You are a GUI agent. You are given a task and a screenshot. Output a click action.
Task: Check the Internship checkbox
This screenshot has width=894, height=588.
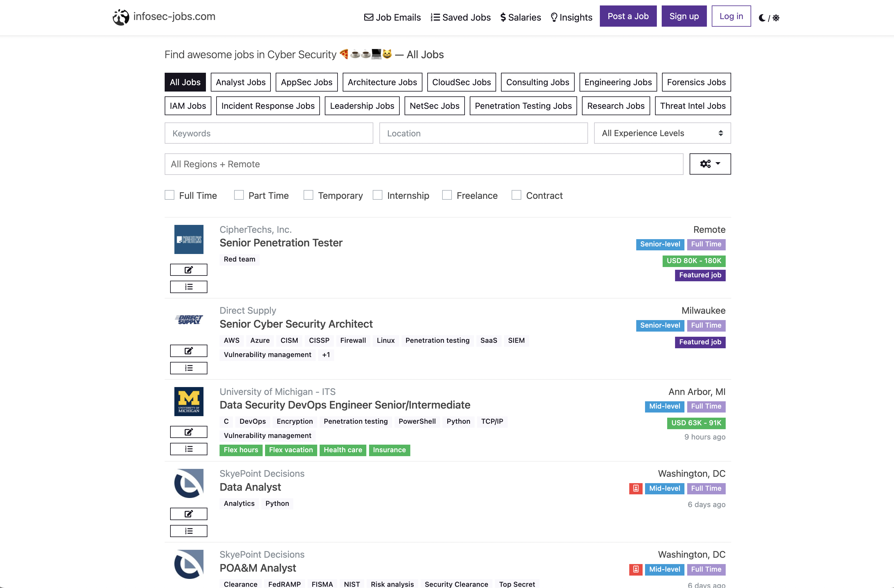pos(377,195)
